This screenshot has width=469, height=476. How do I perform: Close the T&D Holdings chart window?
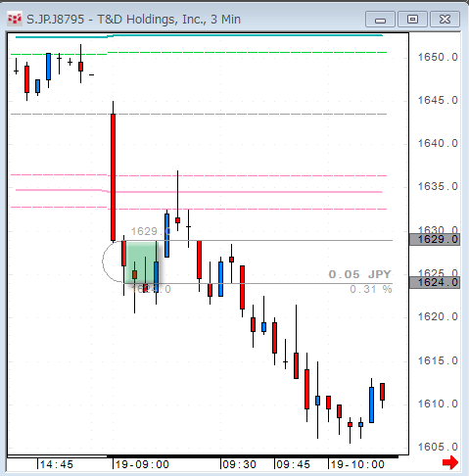pyautogui.click(x=445, y=20)
